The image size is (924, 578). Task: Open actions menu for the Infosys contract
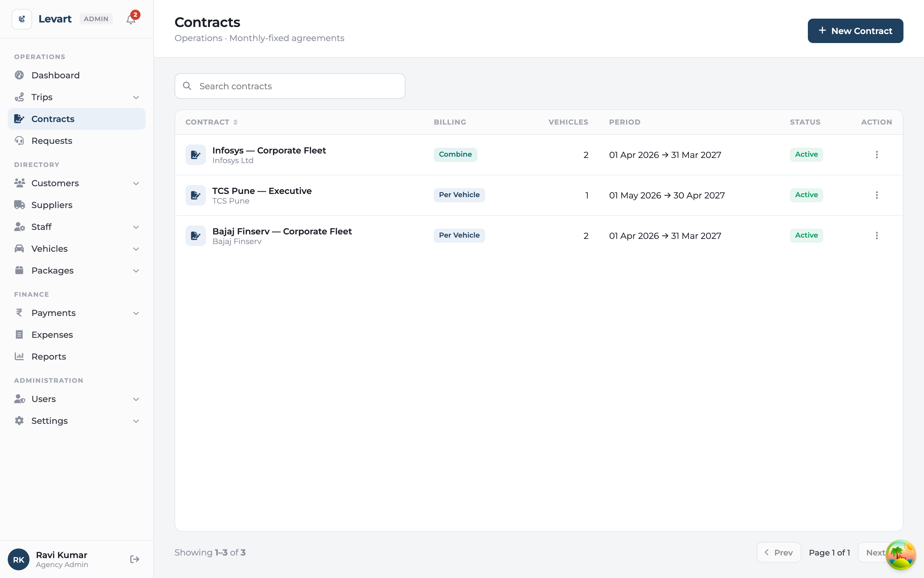tap(877, 154)
